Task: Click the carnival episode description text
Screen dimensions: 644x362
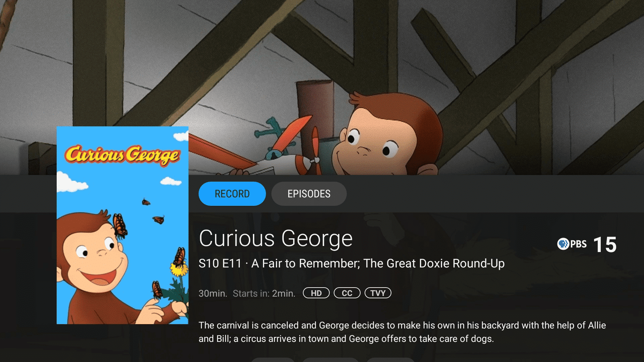Action: [402, 332]
